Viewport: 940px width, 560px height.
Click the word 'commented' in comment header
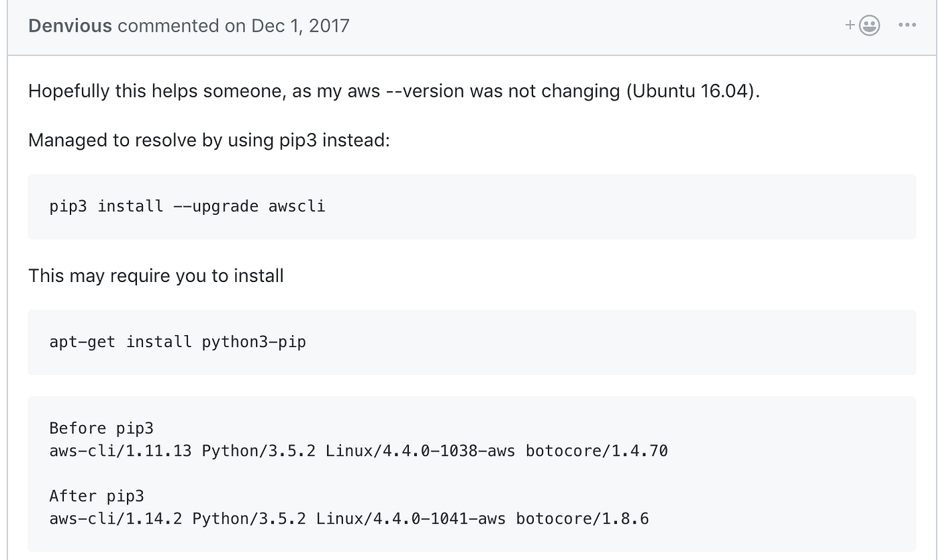tap(168, 26)
